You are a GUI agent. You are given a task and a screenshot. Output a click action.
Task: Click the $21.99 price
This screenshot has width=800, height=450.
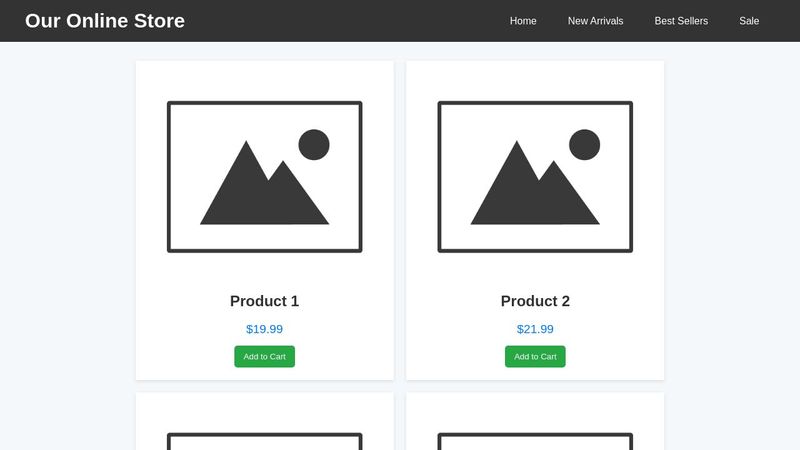pos(535,329)
